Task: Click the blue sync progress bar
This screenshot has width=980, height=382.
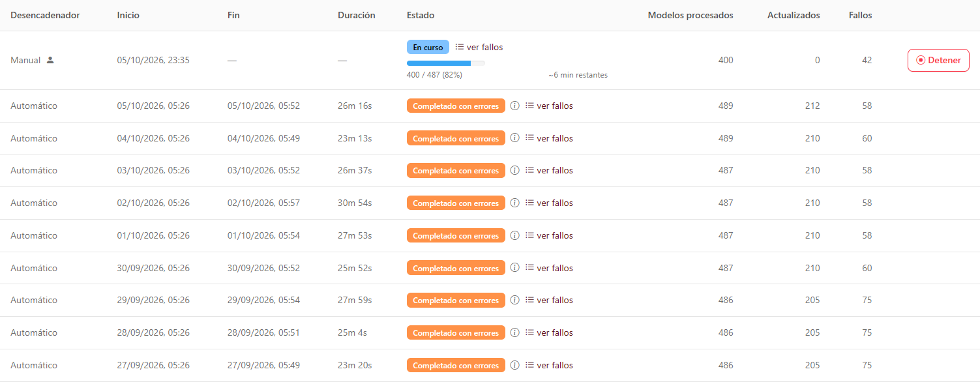Action: pyautogui.click(x=446, y=63)
